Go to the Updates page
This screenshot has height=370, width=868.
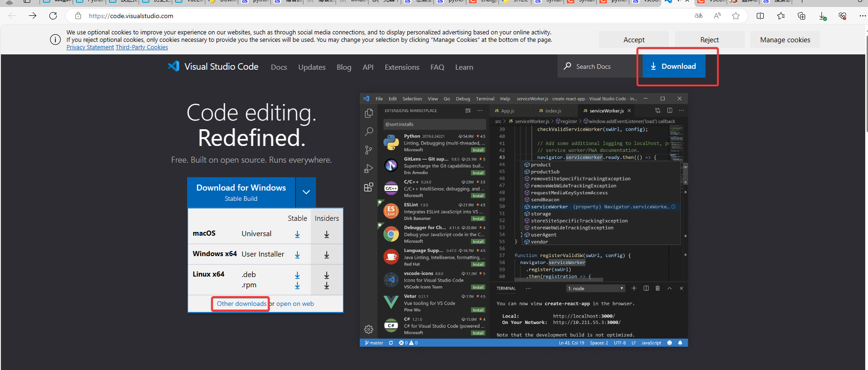(312, 67)
